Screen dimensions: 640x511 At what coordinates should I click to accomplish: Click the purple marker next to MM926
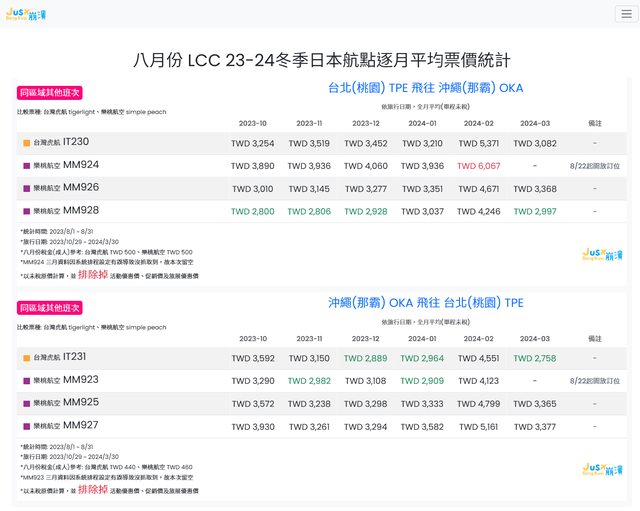tap(27, 188)
